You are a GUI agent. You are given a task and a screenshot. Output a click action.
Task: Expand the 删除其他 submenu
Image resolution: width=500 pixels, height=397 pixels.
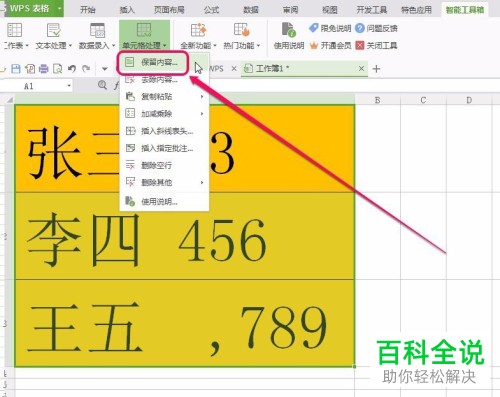coord(164,182)
